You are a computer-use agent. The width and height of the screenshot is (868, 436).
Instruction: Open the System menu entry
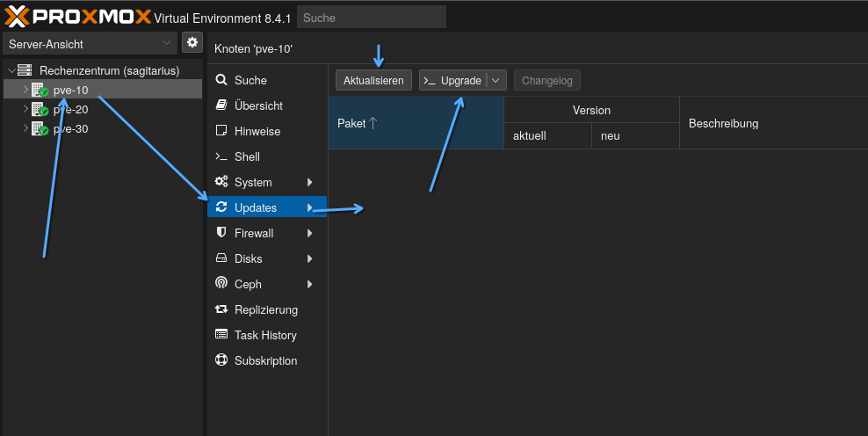267,182
